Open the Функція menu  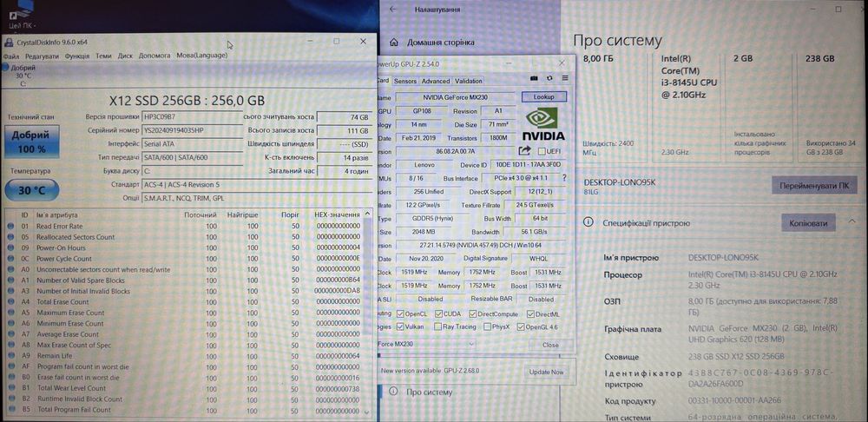(x=77, y=56)
